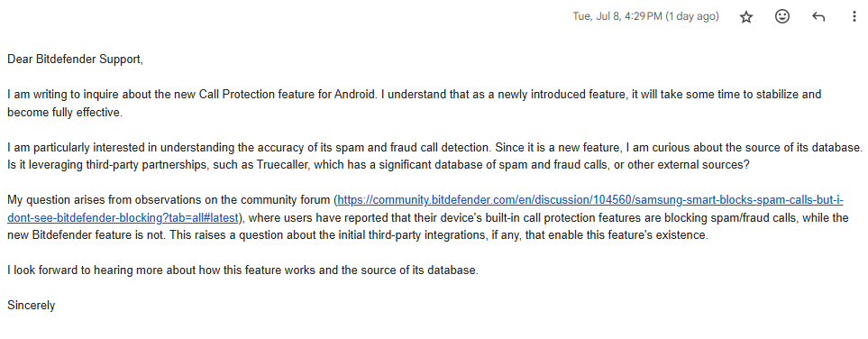Click the "Sincerely" sign-off text

31,306
